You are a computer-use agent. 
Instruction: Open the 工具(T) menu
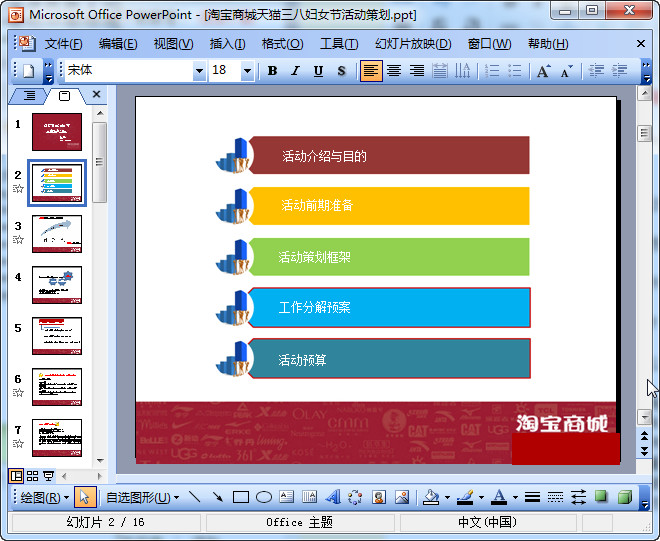(x=339, y=44)
